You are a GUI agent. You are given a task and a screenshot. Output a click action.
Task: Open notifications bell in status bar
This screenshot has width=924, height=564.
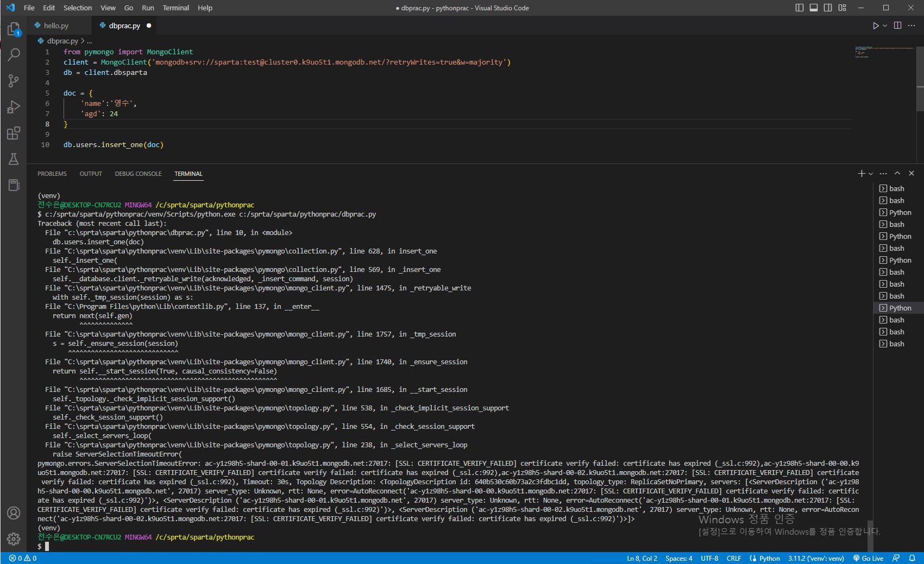(x=912, y=558)
